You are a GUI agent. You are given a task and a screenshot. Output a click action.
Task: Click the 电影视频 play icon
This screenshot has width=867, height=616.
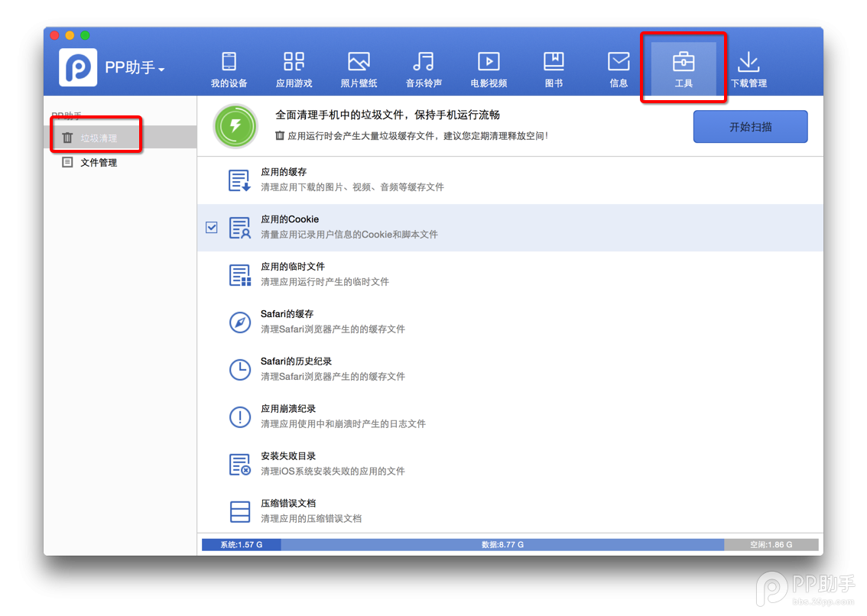[489, 61]
